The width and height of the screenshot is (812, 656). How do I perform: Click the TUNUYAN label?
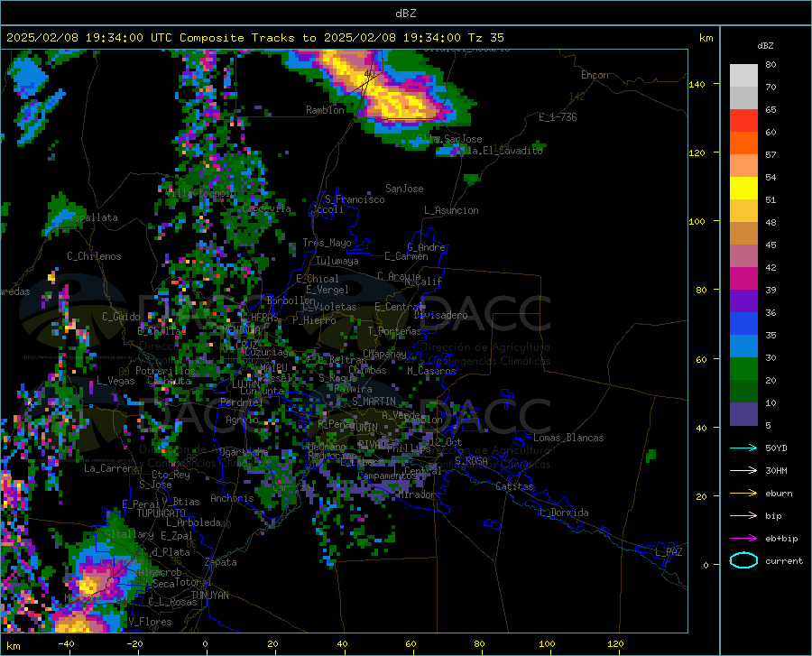pyautogui.click(x=209, y=596)
